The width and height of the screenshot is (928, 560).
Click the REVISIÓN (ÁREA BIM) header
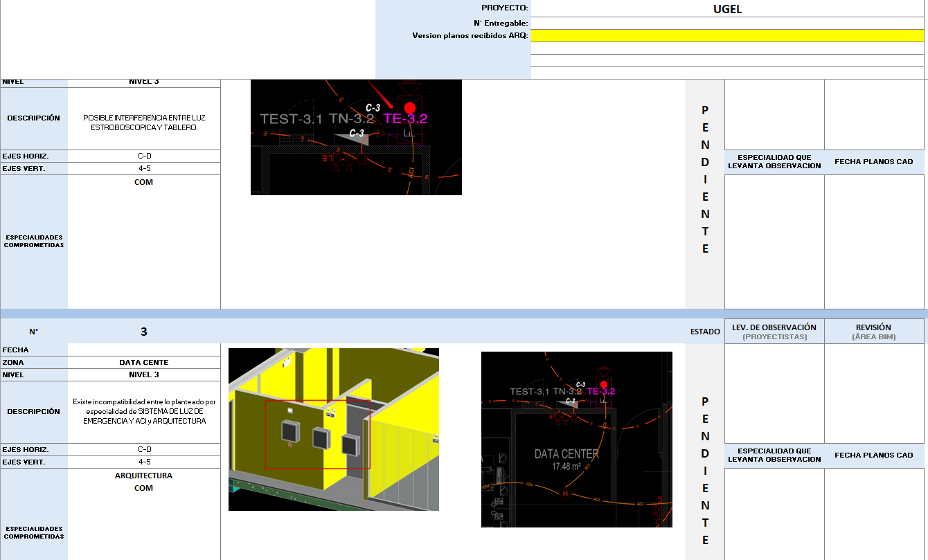pos(873,332)
